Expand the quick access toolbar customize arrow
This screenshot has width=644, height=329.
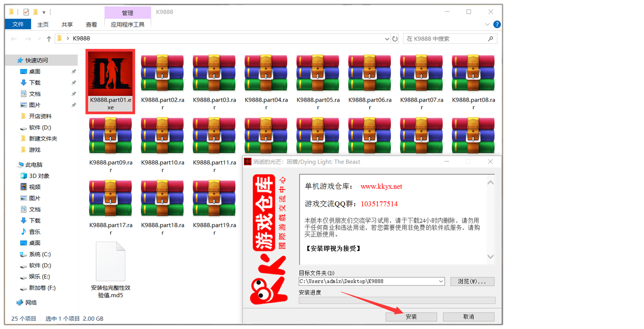tap(44, 12)
